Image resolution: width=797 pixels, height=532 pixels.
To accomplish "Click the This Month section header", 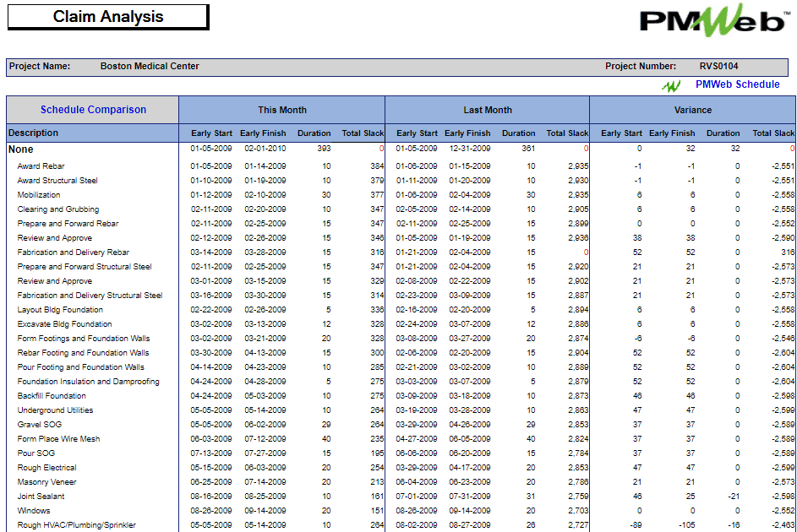I will click(x=281, y=110).
